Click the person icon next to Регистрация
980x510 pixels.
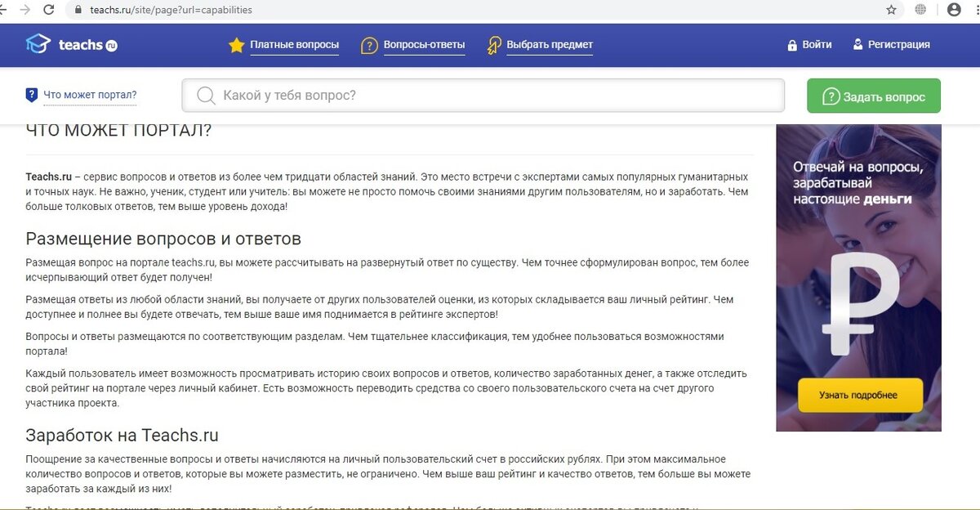tap(857, 45)
